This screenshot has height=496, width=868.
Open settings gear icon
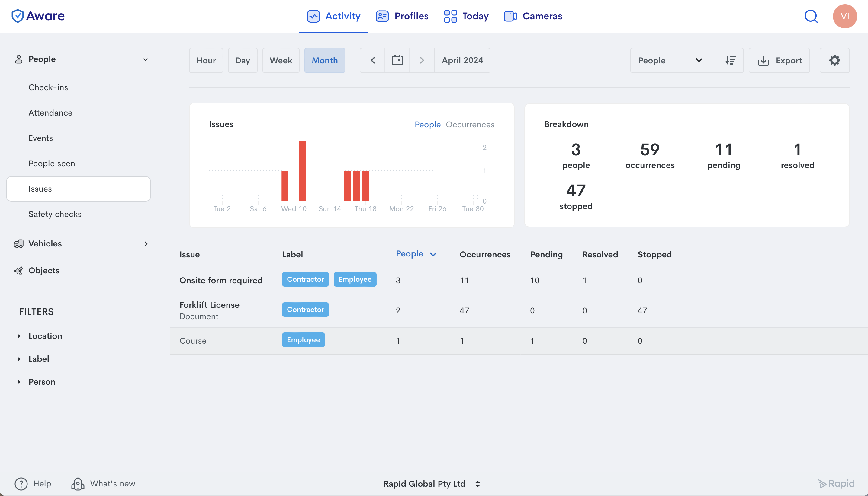(x=834, y=60)
